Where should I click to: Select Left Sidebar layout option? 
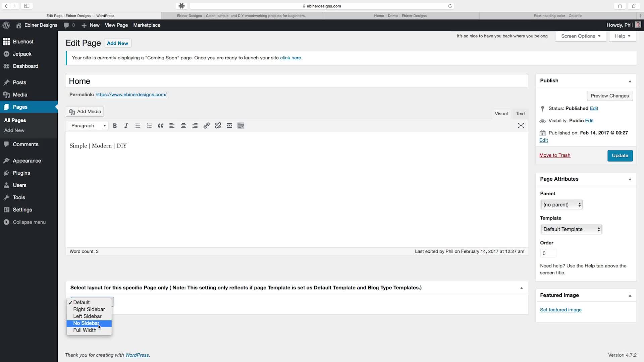pyautogui.click(x=89, y=316)
